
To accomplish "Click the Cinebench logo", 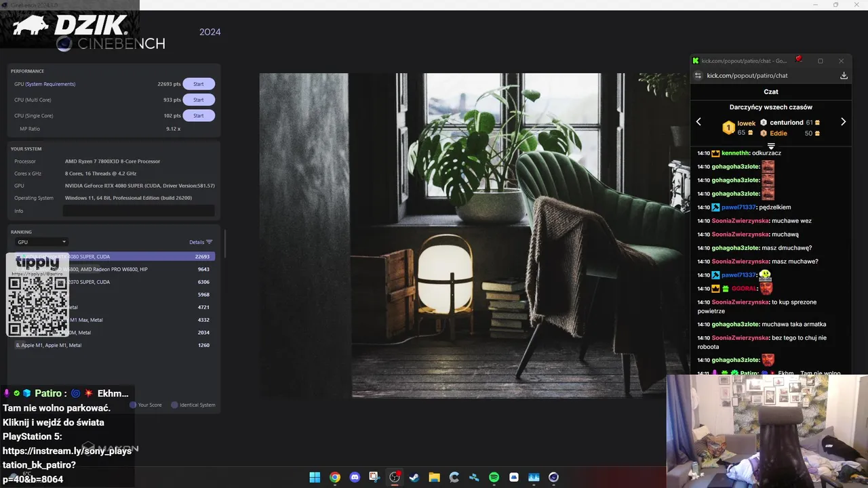I will 111,44.
